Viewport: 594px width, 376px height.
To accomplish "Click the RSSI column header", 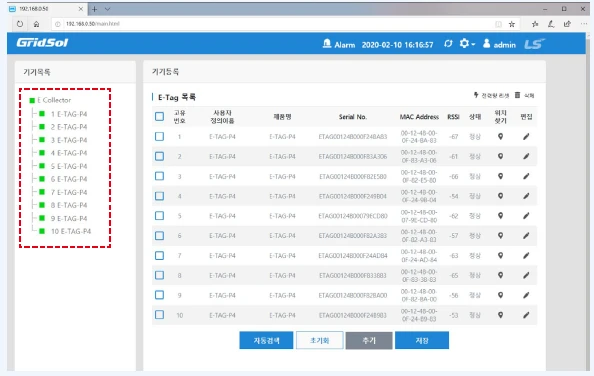I will pyautogui.click(x=453, y=117).
